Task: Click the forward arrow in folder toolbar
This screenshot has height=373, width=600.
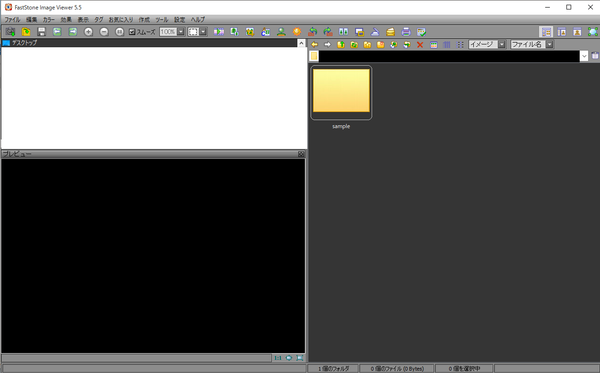Action: [x=328, y=45]
